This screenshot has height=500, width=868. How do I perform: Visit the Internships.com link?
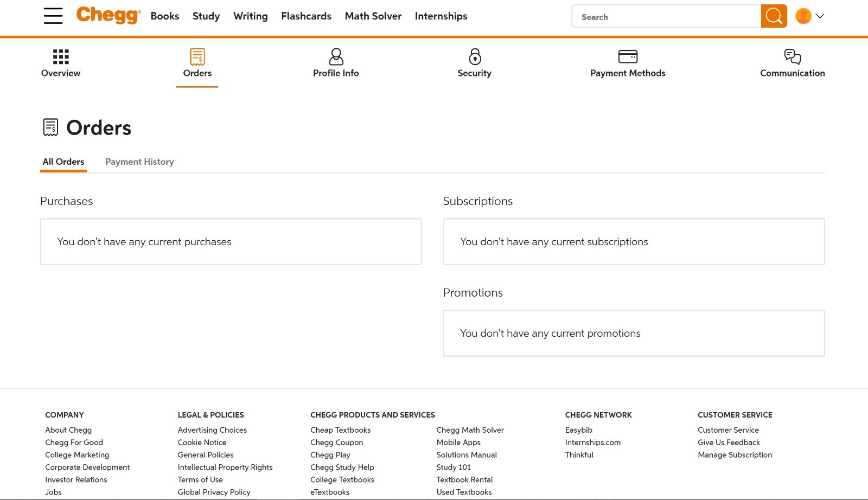(592, 443)
